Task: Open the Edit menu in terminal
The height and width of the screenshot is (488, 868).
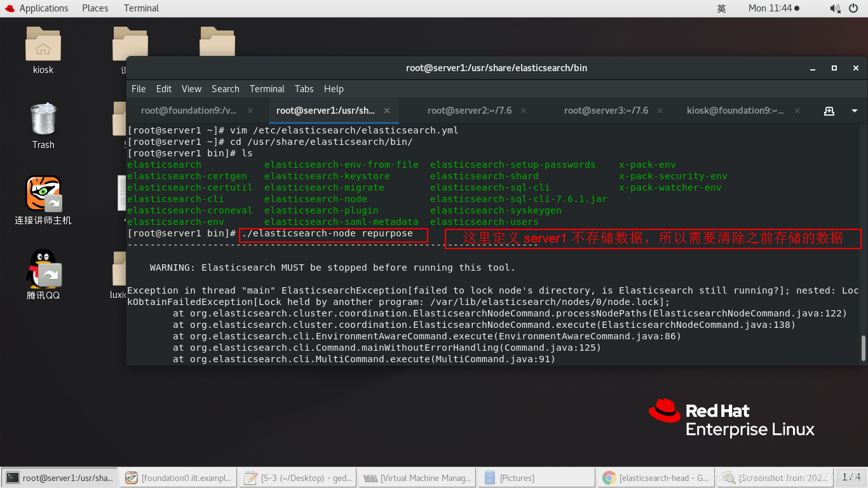Action: tap(164, 89)
